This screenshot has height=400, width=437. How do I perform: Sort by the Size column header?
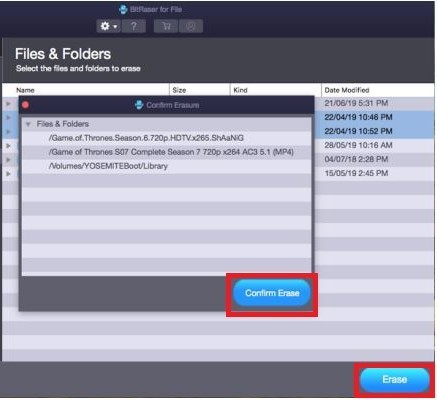coord(179,90)
